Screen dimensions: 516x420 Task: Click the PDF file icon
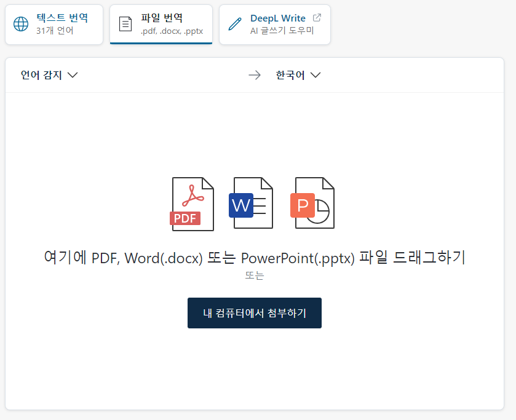point(192,204)
